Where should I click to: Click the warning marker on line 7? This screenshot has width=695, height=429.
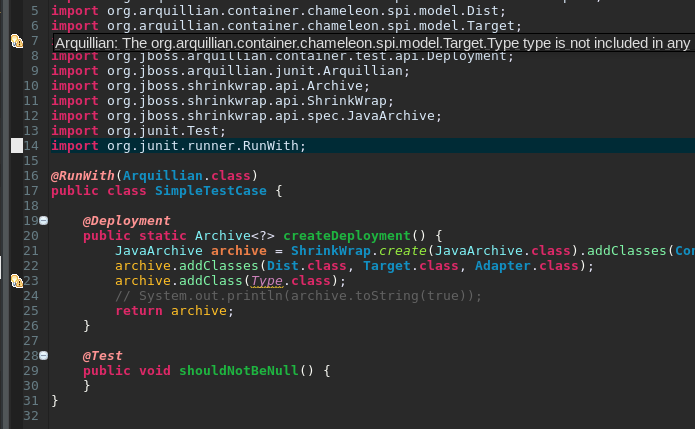coord(17,41)
